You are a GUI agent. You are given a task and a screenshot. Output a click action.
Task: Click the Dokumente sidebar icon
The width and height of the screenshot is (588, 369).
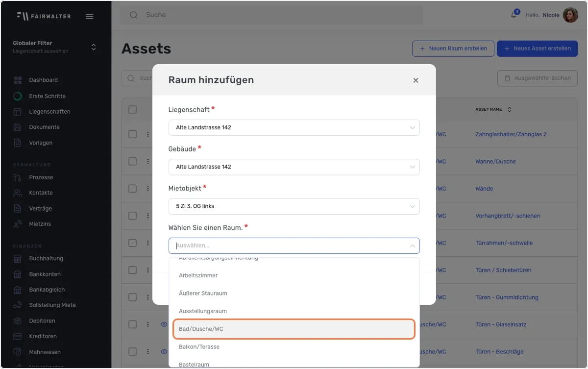pos(18,127)
